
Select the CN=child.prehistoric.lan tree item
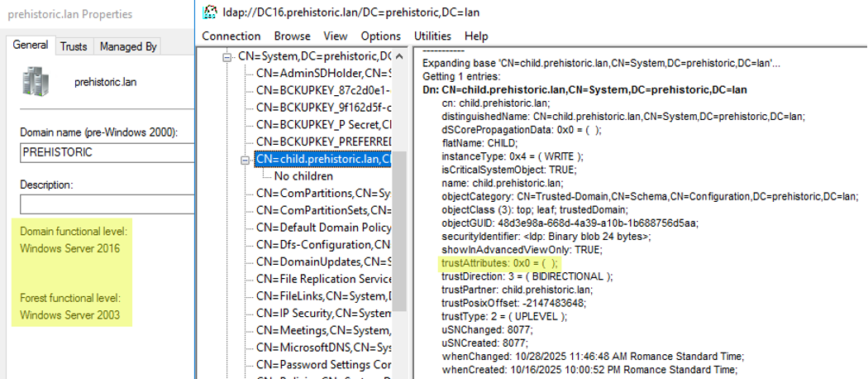click(323, 160)
